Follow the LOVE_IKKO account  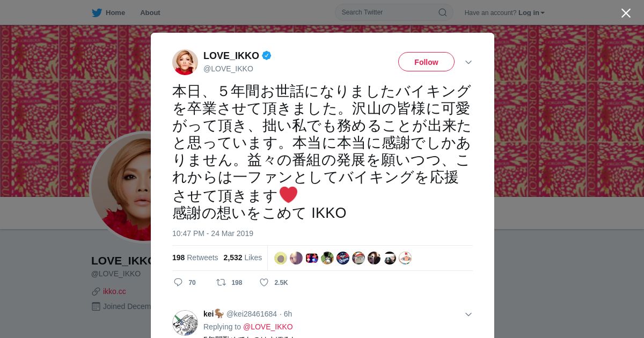pos(426,62)
